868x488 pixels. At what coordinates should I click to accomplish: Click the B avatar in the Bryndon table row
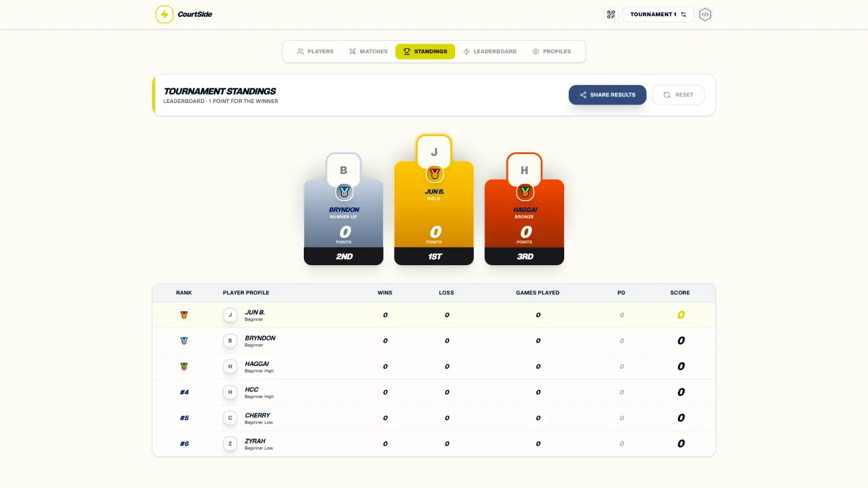pyautogui.click(x=230, y=341)
